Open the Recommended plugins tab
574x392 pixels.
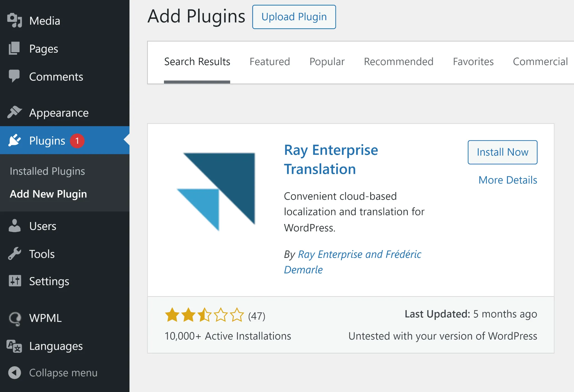[399, 61]
